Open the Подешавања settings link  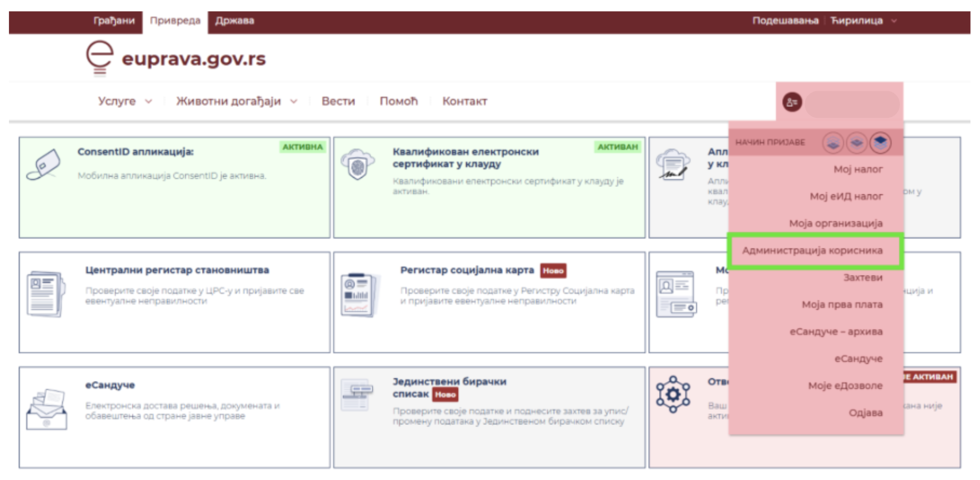pos(785,21)
